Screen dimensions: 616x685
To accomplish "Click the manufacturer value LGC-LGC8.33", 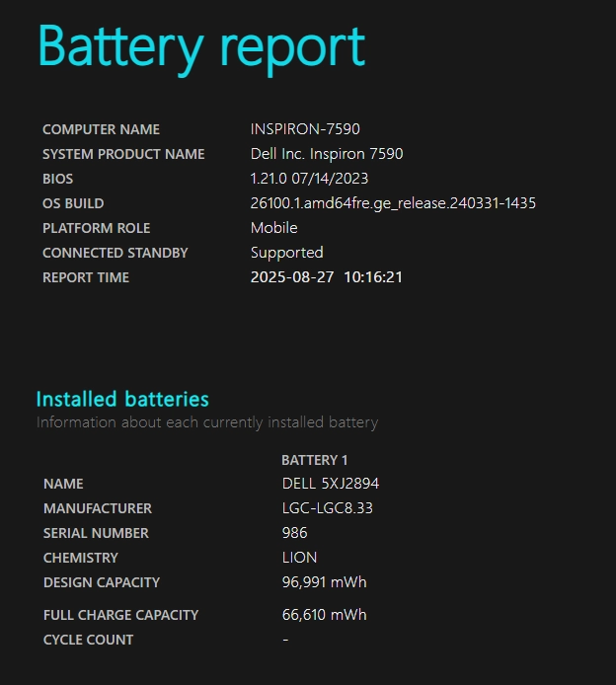I will point(328,508).
